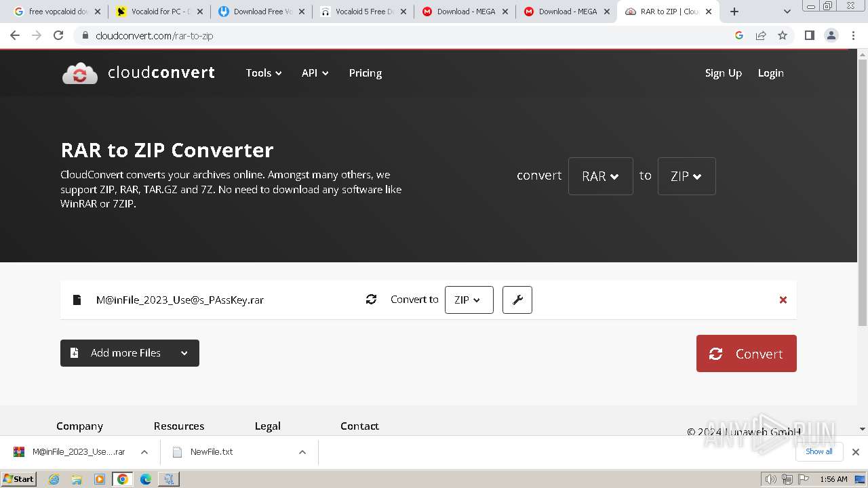This screenshot has height=488, width=868.
Task: Click the address bar URL field
Action: pyautogui.click(x=407, y=35)
